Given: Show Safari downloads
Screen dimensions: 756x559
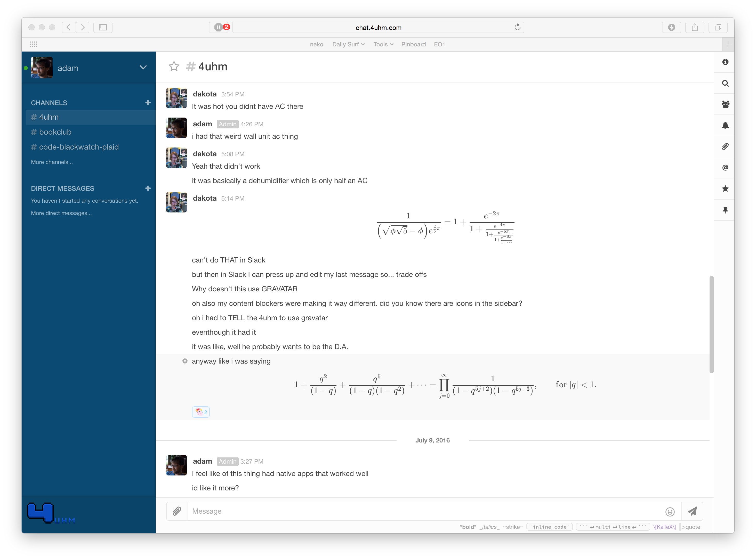Looking at the screenshot, I should point(671,27).
